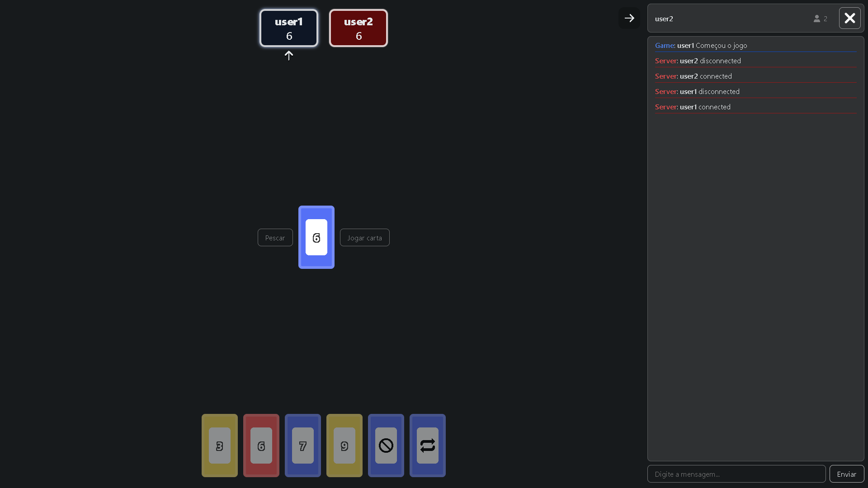Screen dimensions: 868x488
Task: Click the turn indicator up arrow
Action: (289, 56)
